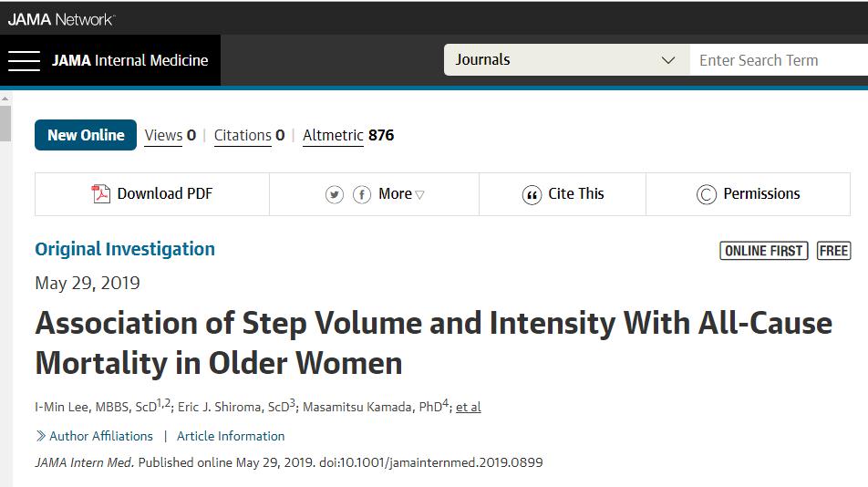
Task: Share article via Facebook icon
Action: [362, 195]
